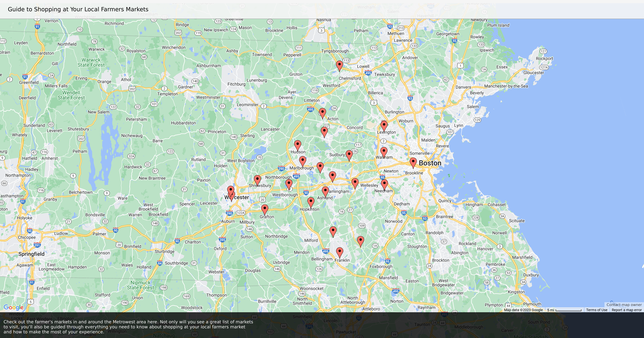Open the Waltham map pin
This screenshot has width=644, height=338.
point(384,153)
